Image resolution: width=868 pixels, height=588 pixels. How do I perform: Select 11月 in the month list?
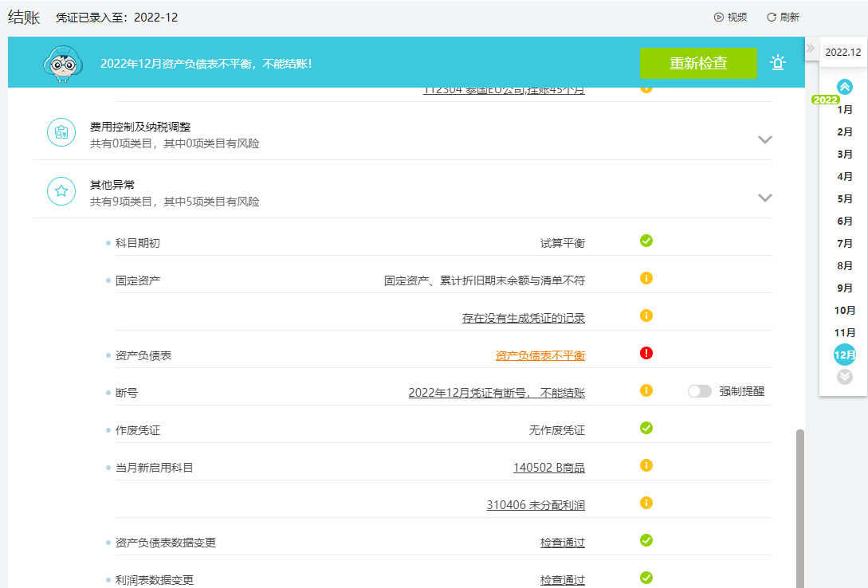[x=844, y=332]
